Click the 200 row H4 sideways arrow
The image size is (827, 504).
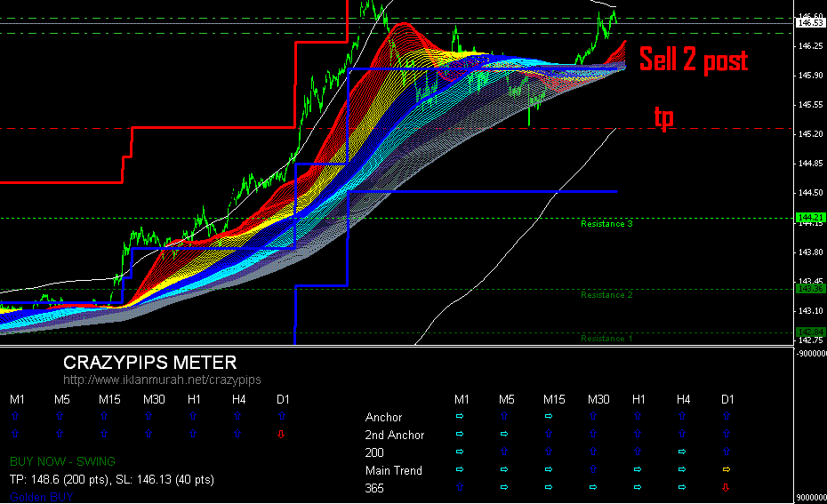[682, 452]
